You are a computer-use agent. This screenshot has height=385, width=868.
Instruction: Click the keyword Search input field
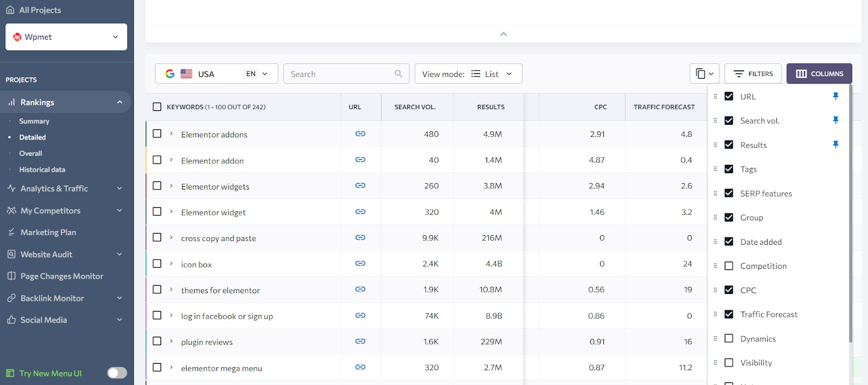[x=346, y=74]
